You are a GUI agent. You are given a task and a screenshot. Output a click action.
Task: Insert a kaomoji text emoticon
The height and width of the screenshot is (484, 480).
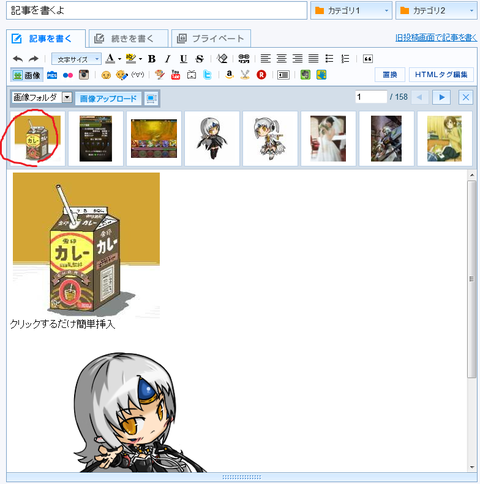tap(137, 75)
